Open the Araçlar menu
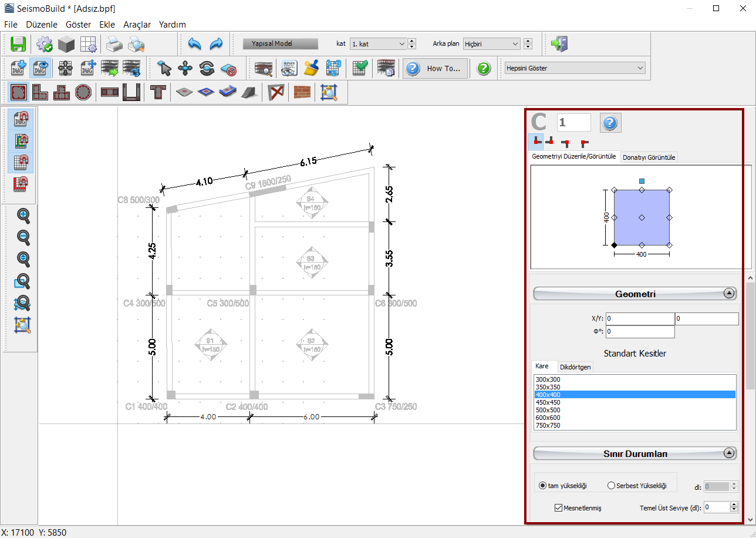 click(137, 25)
